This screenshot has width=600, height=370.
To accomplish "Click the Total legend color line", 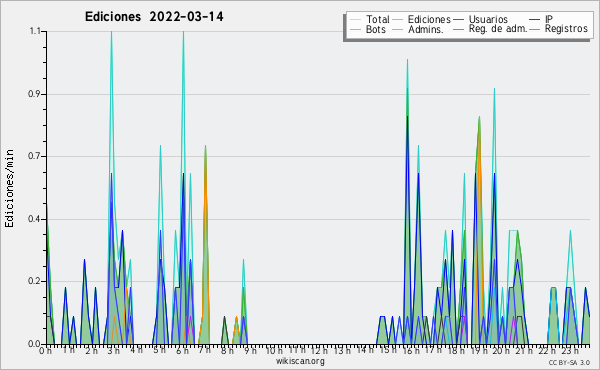I will point(355,20).
